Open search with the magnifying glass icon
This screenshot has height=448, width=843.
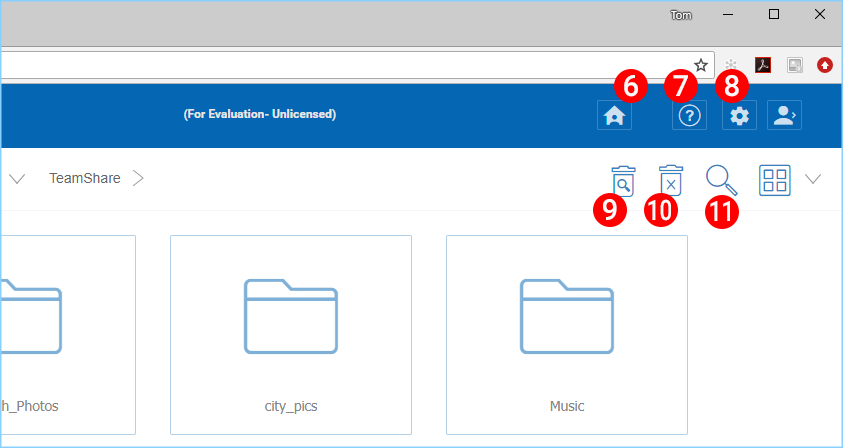721,181
